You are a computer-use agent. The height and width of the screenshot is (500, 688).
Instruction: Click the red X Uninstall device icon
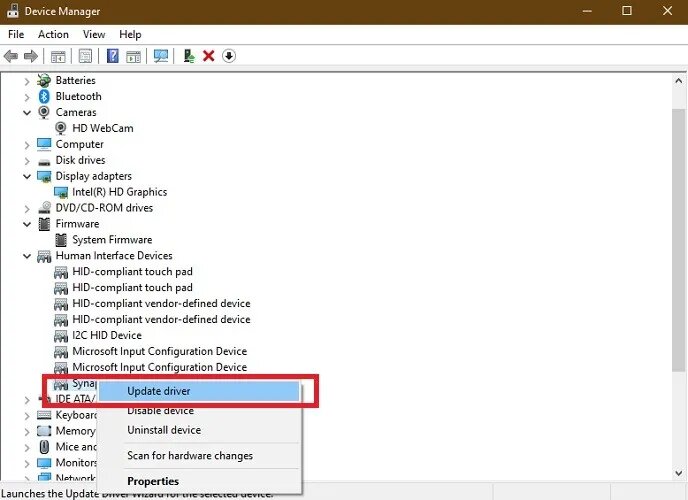pos(209,56)
